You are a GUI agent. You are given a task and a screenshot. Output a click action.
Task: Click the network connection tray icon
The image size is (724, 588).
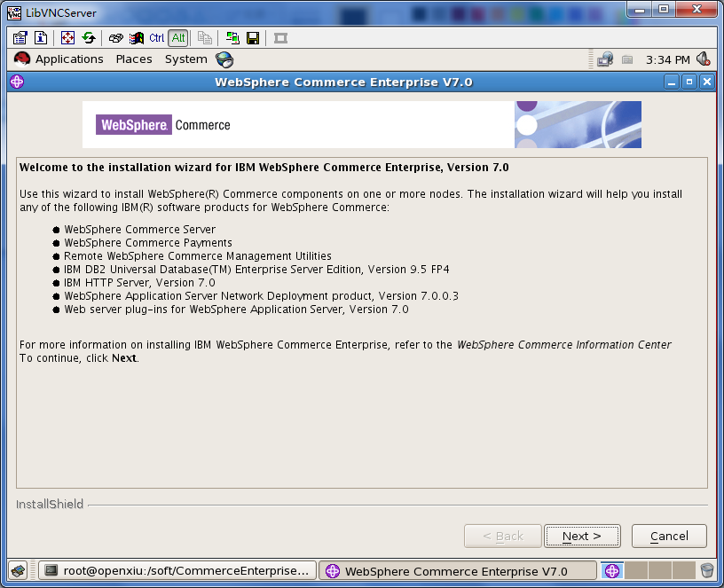605,59
